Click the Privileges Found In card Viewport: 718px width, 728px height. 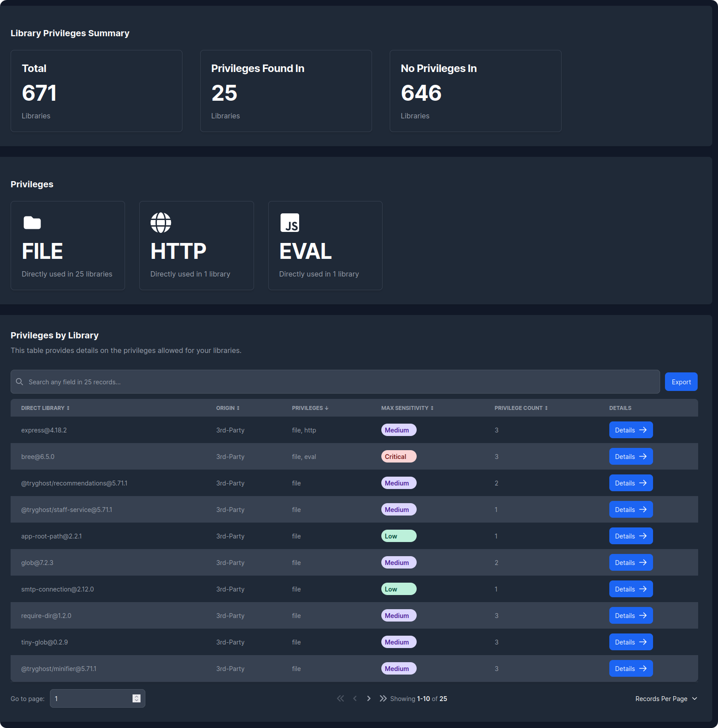[286, 91]
